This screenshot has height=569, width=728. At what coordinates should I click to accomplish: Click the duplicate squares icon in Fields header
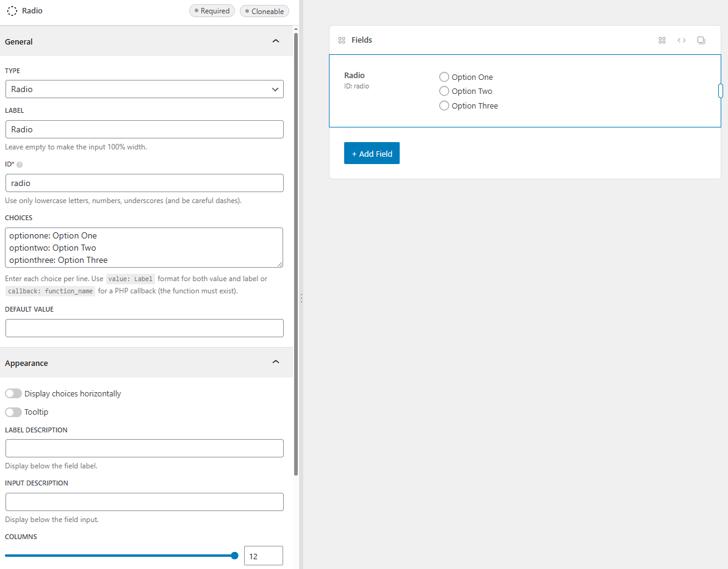point(701,40)
